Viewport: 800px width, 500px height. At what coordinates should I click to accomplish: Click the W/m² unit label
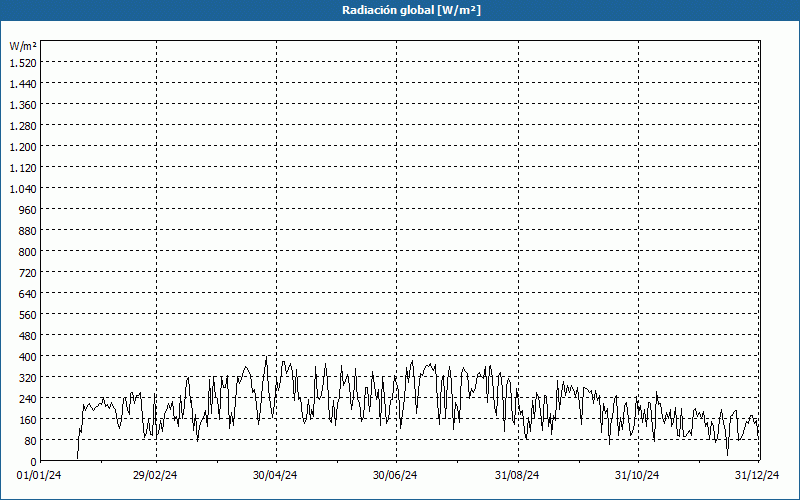(23, 46)
